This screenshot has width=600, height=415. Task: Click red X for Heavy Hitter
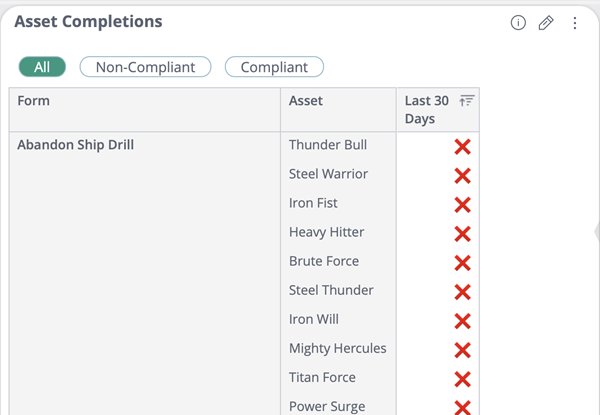(x=462, y=234)
